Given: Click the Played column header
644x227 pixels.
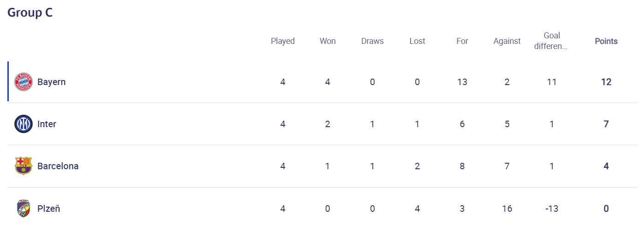Looking at the screenshot, I should [282, 41].
